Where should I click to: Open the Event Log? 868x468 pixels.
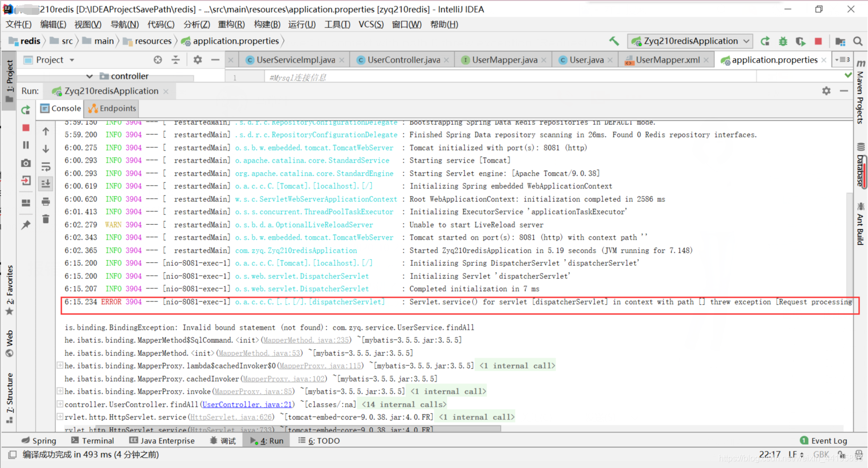tap(823, 440)
